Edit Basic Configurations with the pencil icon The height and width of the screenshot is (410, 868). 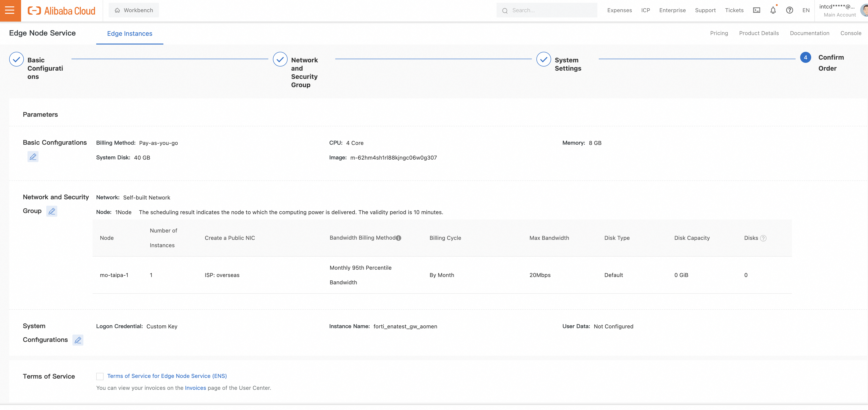[33, 157]
